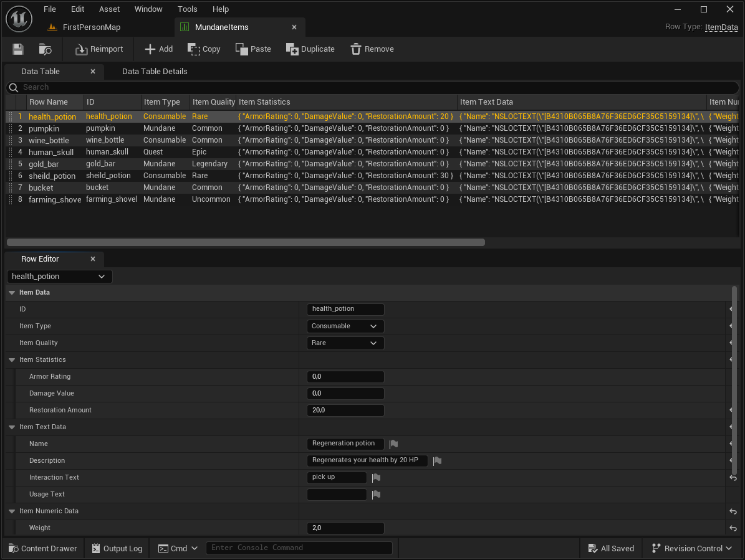
Task: Select the gold_bar row in the table
Action: [44, 164]
